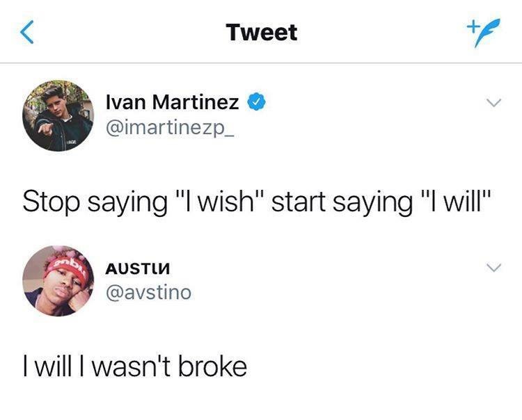Open Ivan Martinez's profile picture
This screenshot has width=522, height=420.
coord(58,115)
